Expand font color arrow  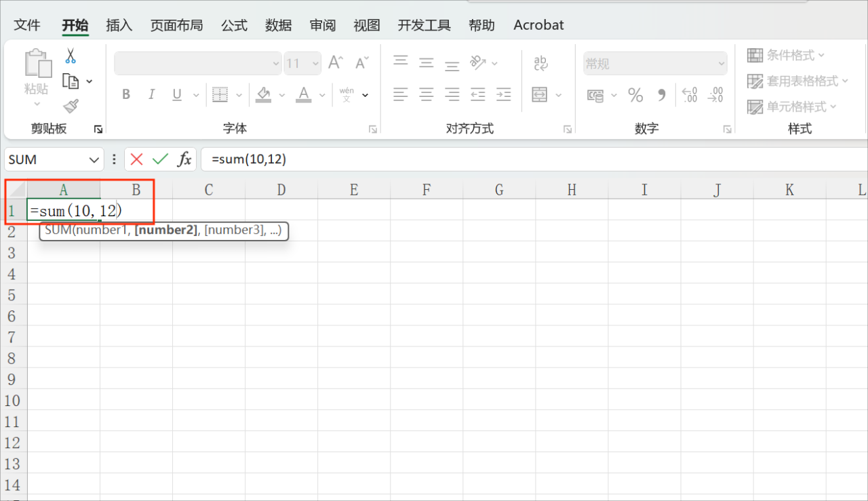tap(322, 96)
